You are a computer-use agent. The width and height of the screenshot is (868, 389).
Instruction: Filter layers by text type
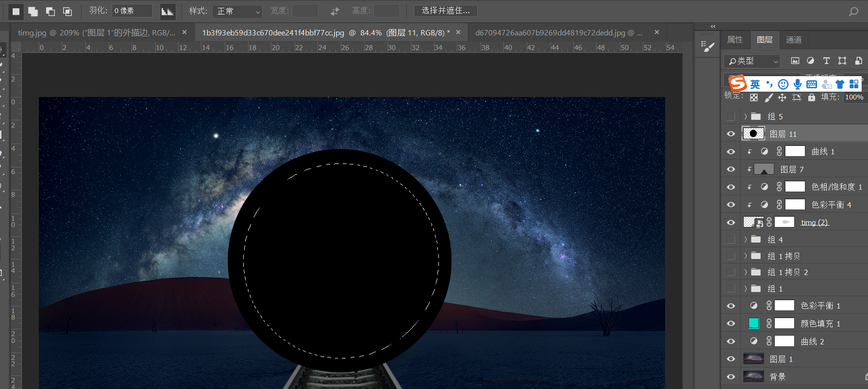click(x=826, y=61)
